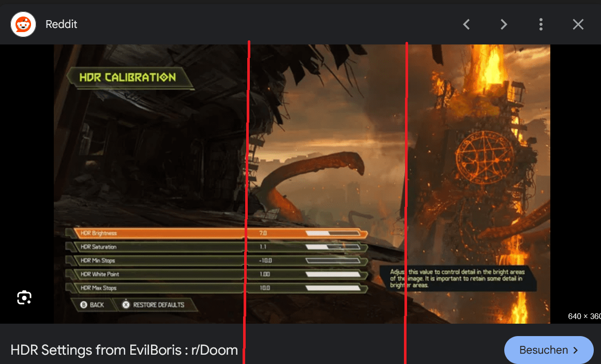601x364 pixels.
Task: Adjust the HDR Max Stops slider bar
Action: click(333, 288)
